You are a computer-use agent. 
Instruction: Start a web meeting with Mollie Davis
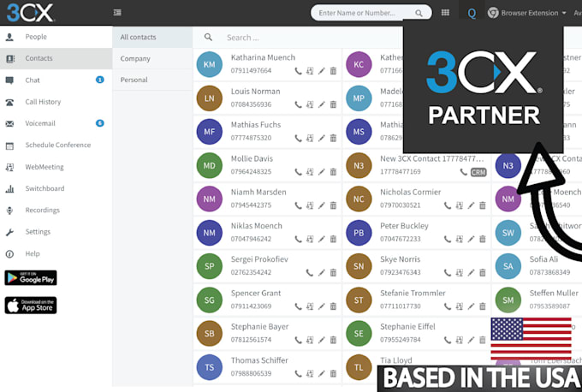coord(310,172)
